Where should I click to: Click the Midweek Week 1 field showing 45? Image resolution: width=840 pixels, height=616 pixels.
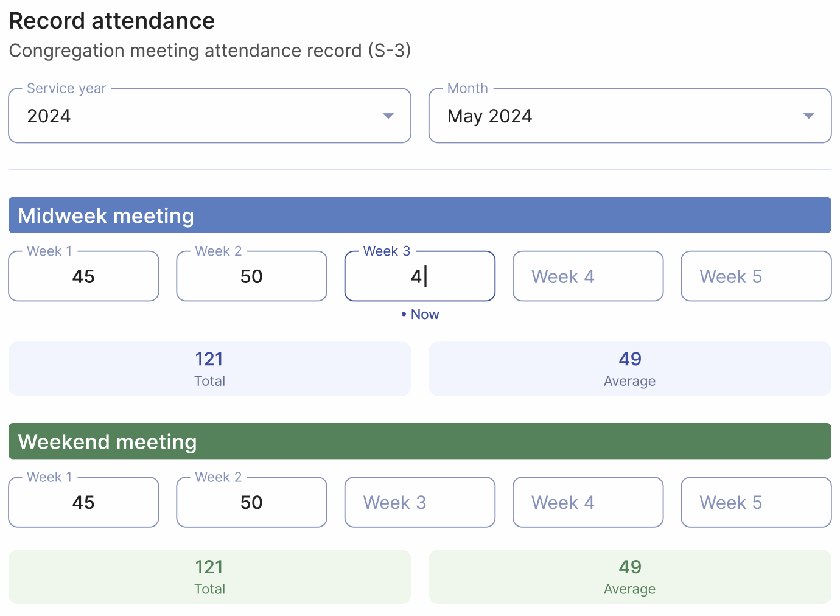(x=83, y=276)
